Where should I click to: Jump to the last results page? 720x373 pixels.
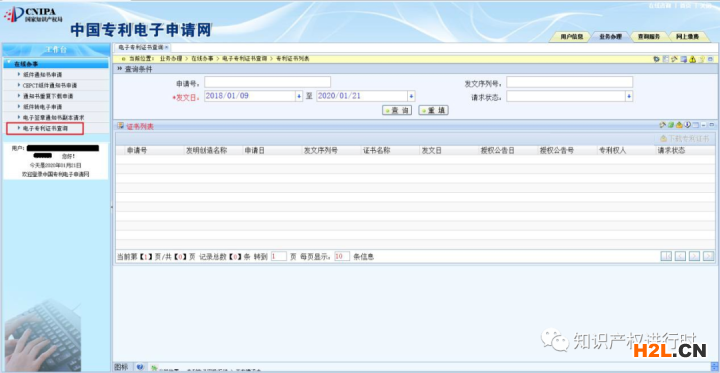(x=709, y=256)
